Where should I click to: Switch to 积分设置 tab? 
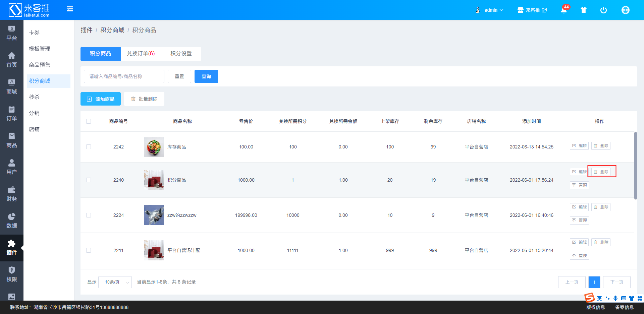181,54
